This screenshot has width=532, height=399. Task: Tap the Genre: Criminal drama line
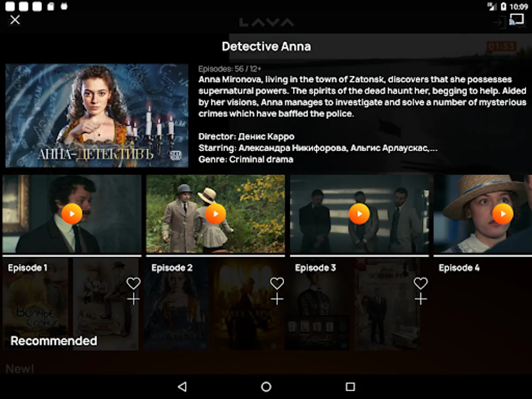click(x=246, y=160)
